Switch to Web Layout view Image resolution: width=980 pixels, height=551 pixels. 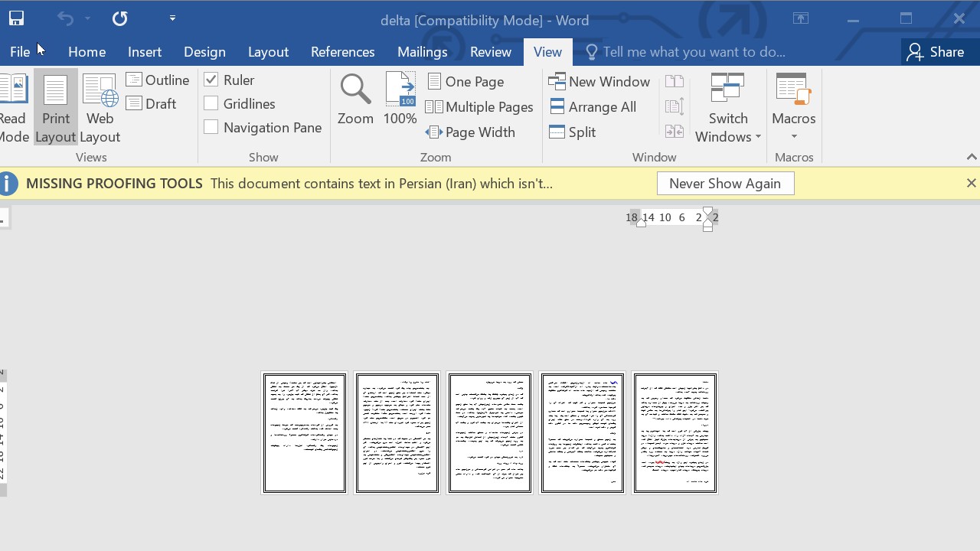tap(100, 108)
